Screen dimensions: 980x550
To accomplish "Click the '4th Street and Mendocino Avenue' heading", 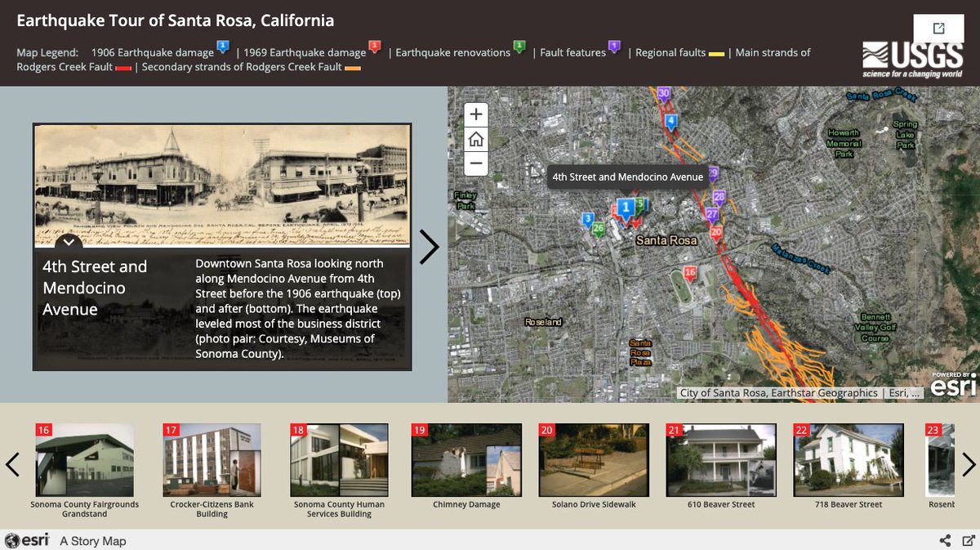I will (x=95, y=288).
